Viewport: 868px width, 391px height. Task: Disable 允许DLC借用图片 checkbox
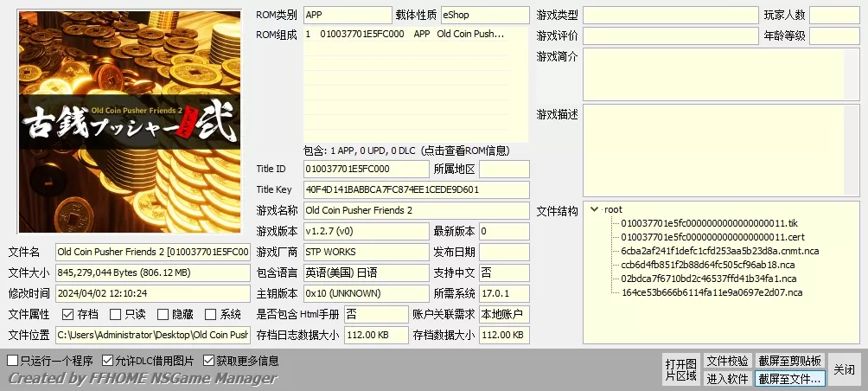(x=108, y=361)
